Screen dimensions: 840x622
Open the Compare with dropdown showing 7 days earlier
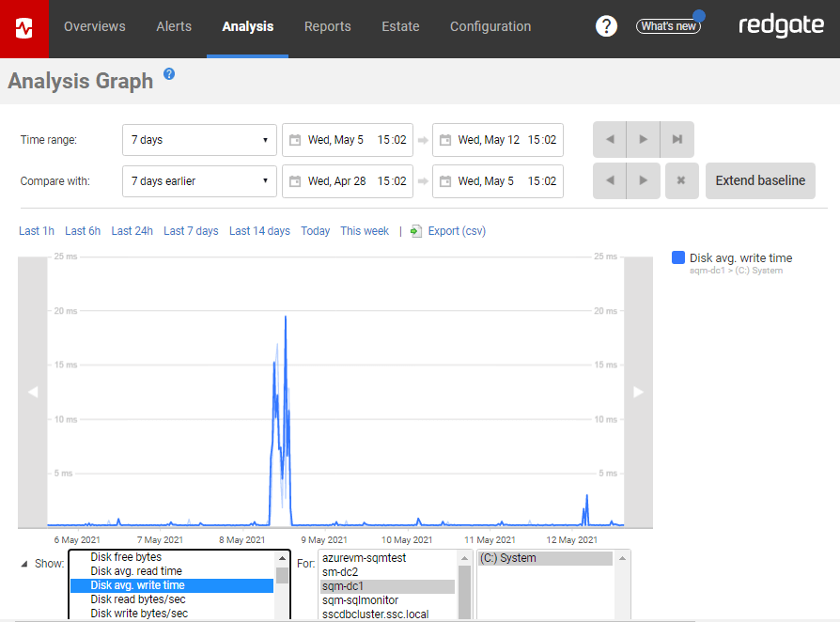pos(199,180)
